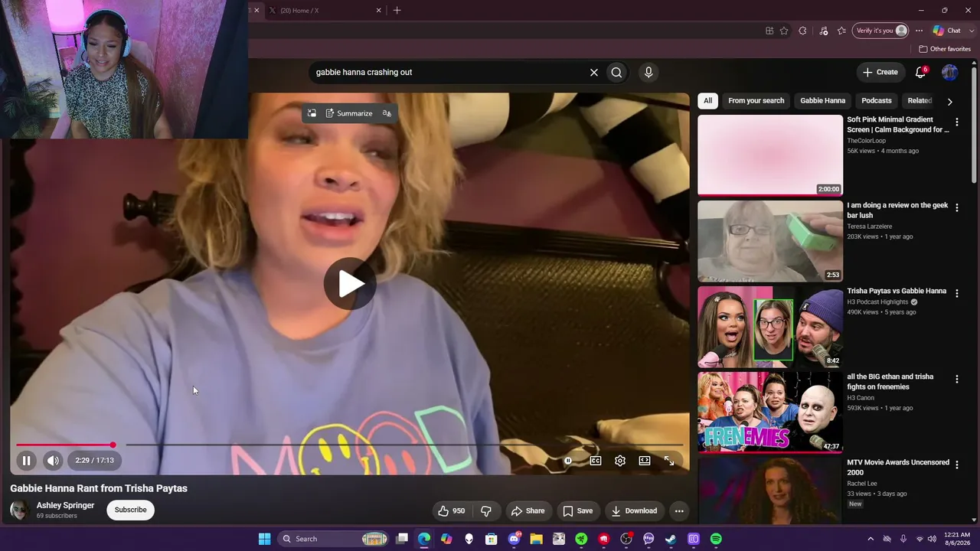Viewport: 980px width, 551px height.
Task: Open the Ashley Springer channel link
Action: 65,505
